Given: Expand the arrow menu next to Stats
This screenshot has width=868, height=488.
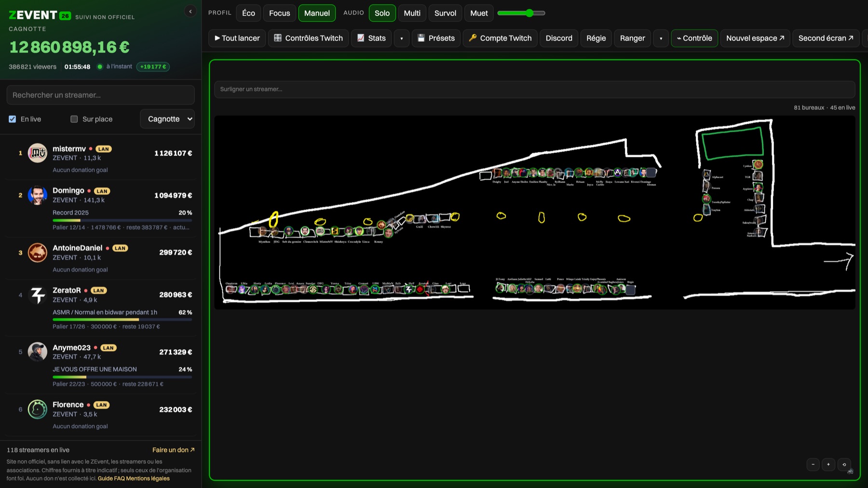Looking at the screenshot, I should click(402, 38).
